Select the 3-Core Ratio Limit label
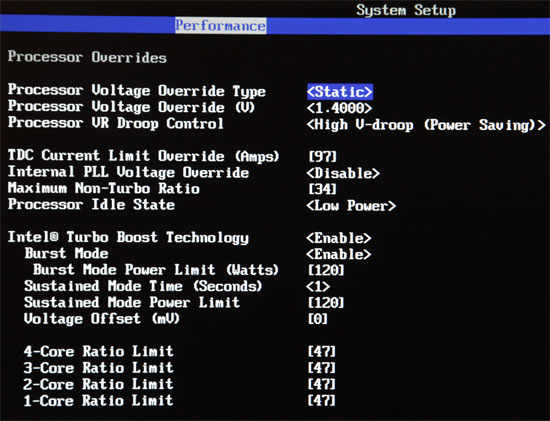The width and height of the screenshot is (550, 421). click(x=99, y=367)
